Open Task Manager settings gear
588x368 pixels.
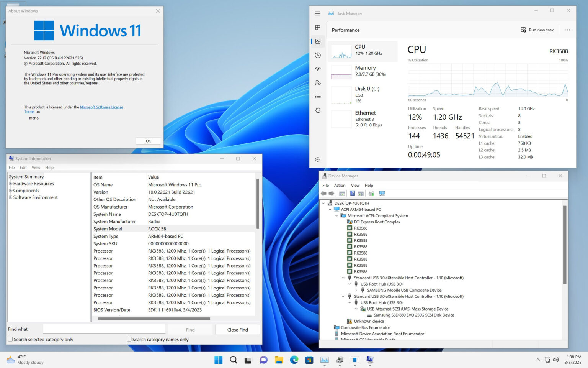coord(318,159)
